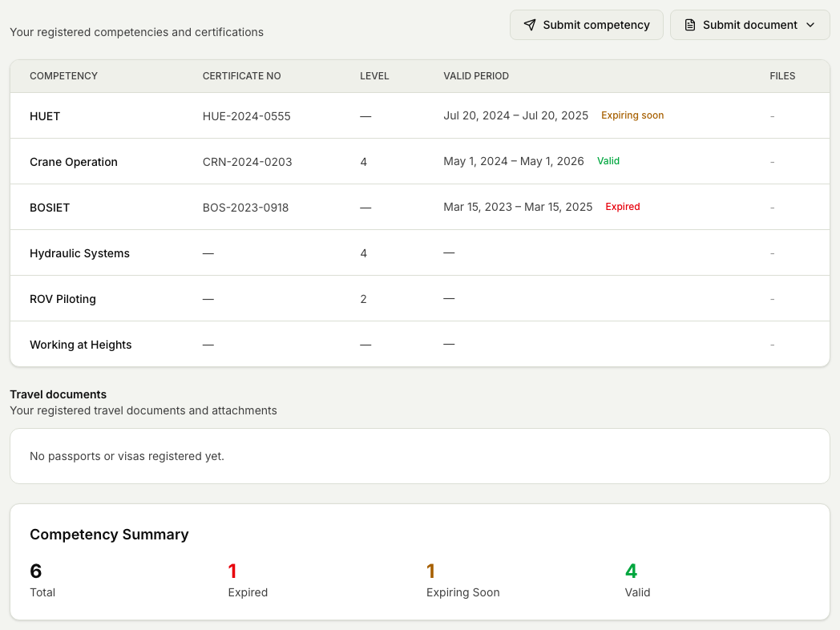Click the HUET valid period dates
Screen dimensions: 840x630
(516, 115)
